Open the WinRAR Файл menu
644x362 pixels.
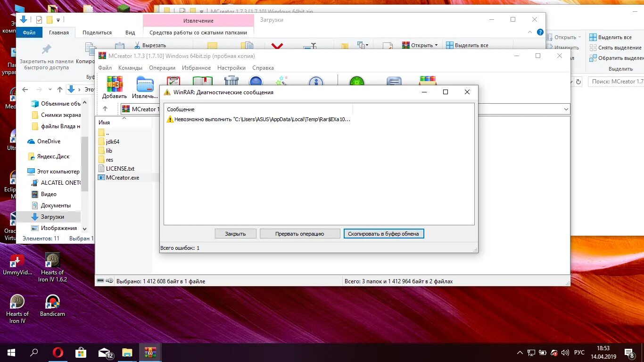click(105, 68)
